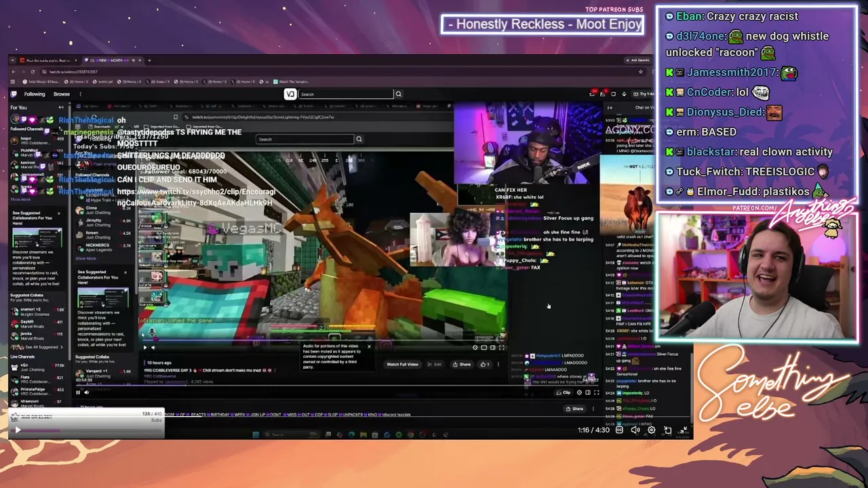Enter fullscreen on the Twitch VOD player
Viewport: 868px width, 488px height.
597,392
